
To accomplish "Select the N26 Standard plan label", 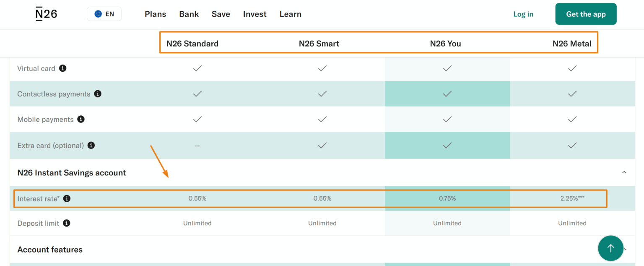I will (192, 43).
